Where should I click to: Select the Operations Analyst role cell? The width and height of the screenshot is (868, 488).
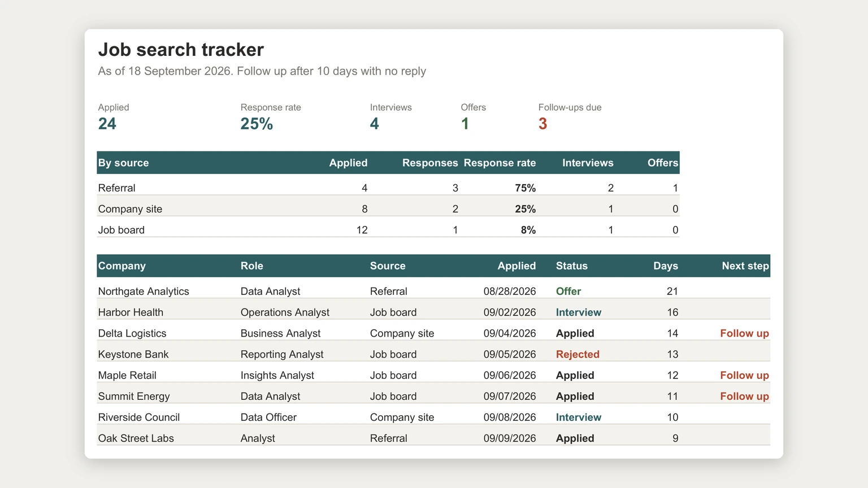[x=285, y=312]
